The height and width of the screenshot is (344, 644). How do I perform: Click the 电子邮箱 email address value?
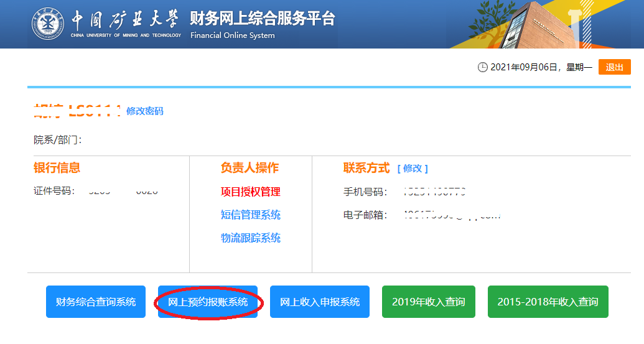pyautogui.click(x=452, y=215)
